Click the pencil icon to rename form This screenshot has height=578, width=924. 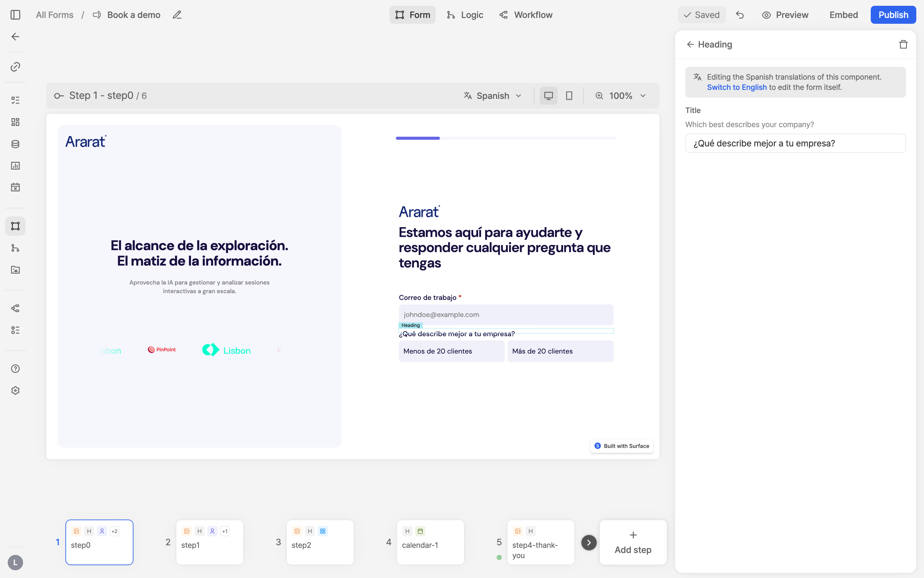(x=177, y=15)
